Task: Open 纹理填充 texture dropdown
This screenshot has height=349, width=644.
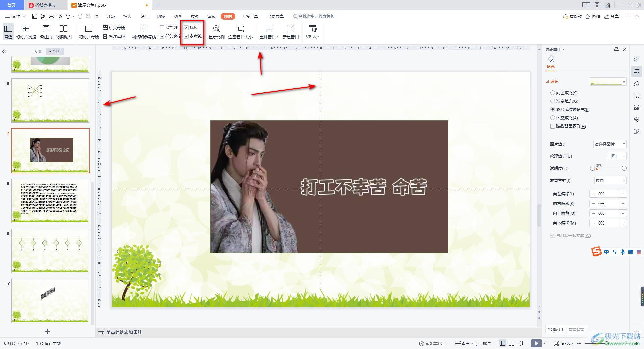Action: pyautogui.click(x=617, y=156)
